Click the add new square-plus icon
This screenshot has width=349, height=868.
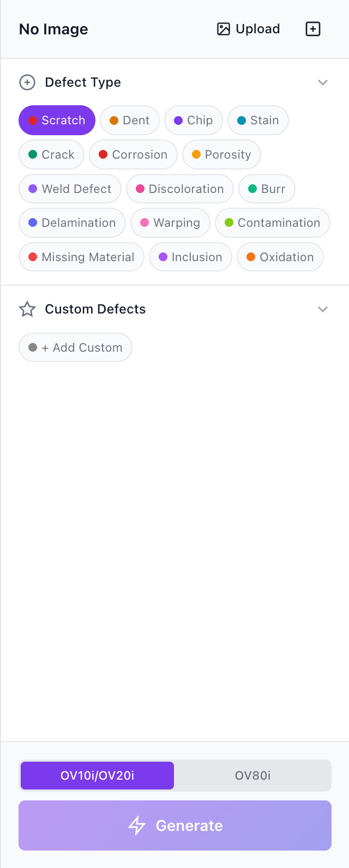point(312,29)
